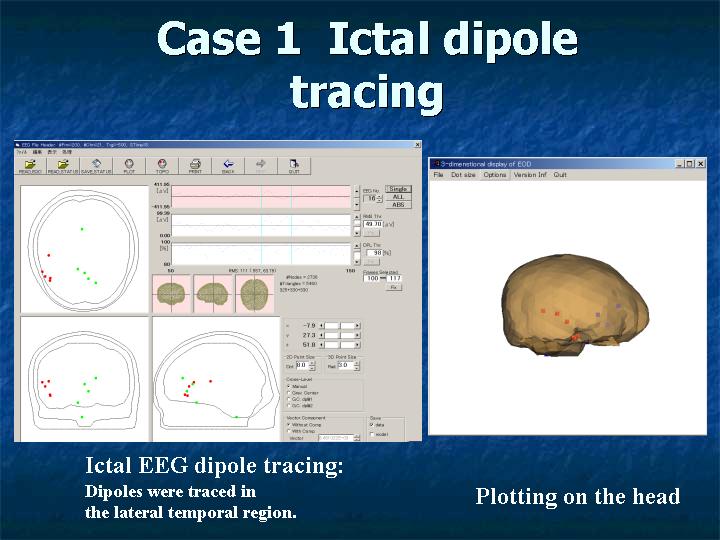Open the File menu in 3-dimensional display
This screenshot has height=540, width=720.
click(x=439, y=175)
